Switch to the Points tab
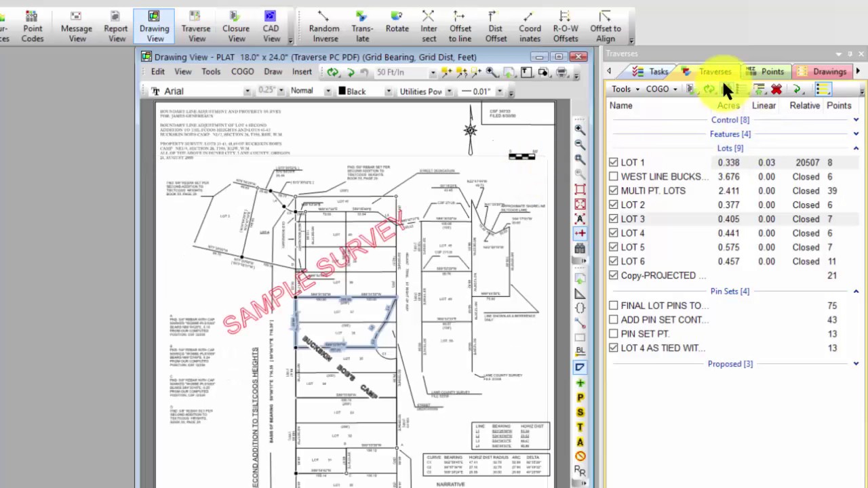Viewport: 868px width, 488px height. coord(766,72)
